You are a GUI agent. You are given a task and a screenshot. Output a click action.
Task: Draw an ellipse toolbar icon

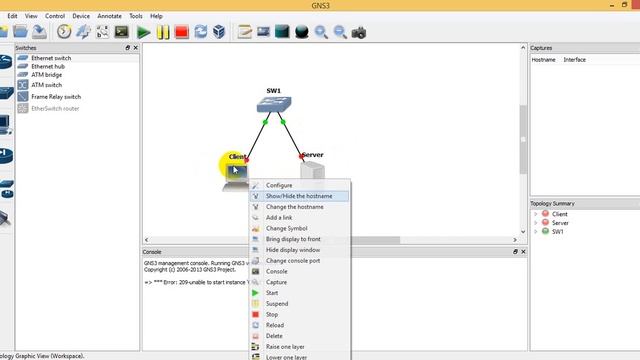click(301, 32)
